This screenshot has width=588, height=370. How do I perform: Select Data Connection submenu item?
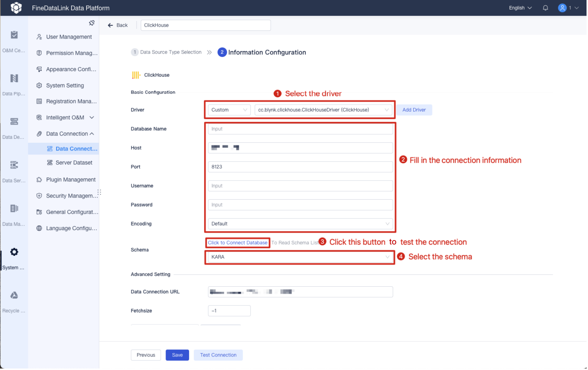(73, 149)
